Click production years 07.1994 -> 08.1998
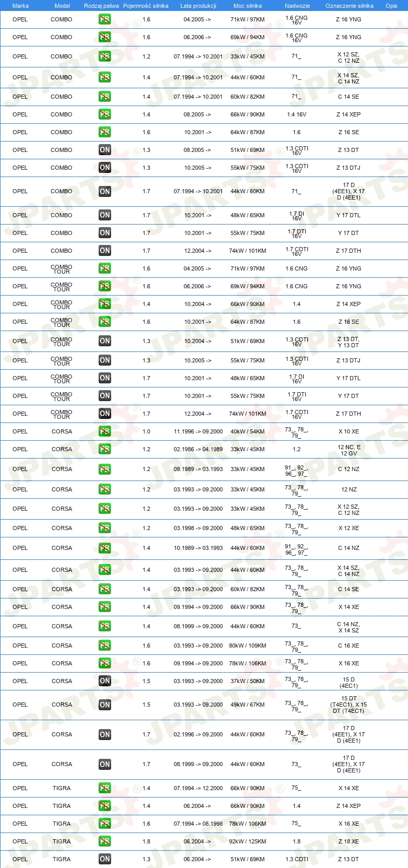Viewport: 408px width, 868px height. [198, 824]
